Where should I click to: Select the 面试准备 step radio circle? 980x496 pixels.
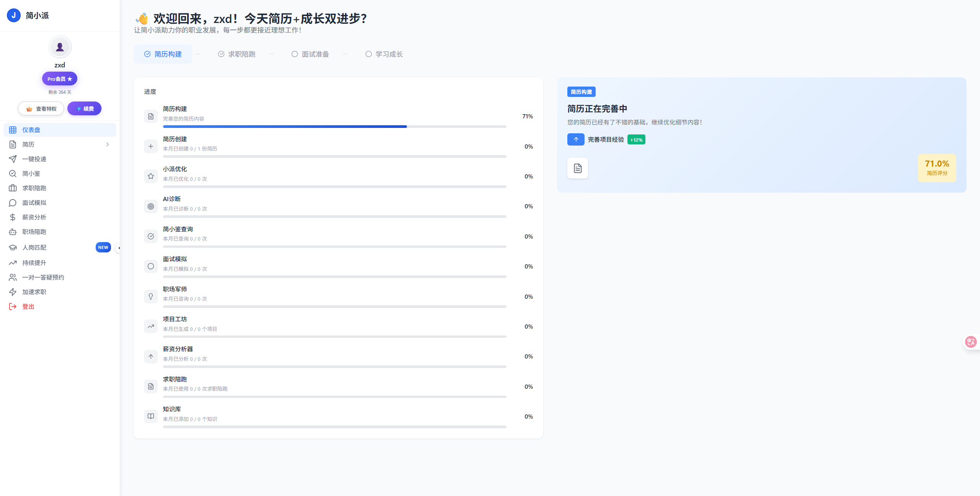click(295, 54)
